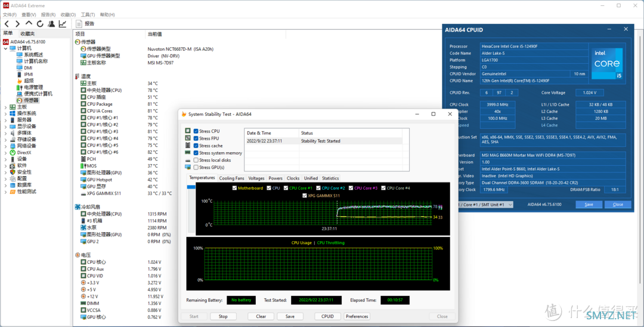This screenshot has height=327, width=644.
Task: Click the 安全性 shield icon in tree
Action: [13, 172]
